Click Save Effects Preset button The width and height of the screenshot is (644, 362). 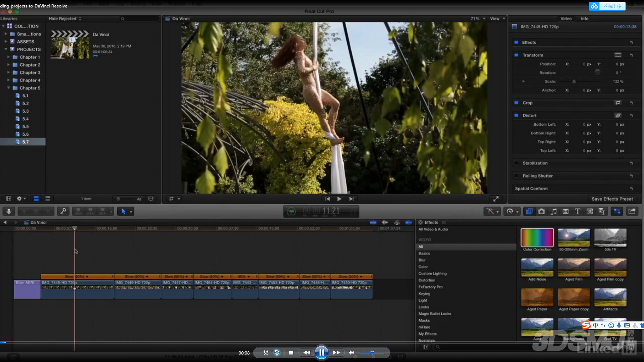(612, 199)
